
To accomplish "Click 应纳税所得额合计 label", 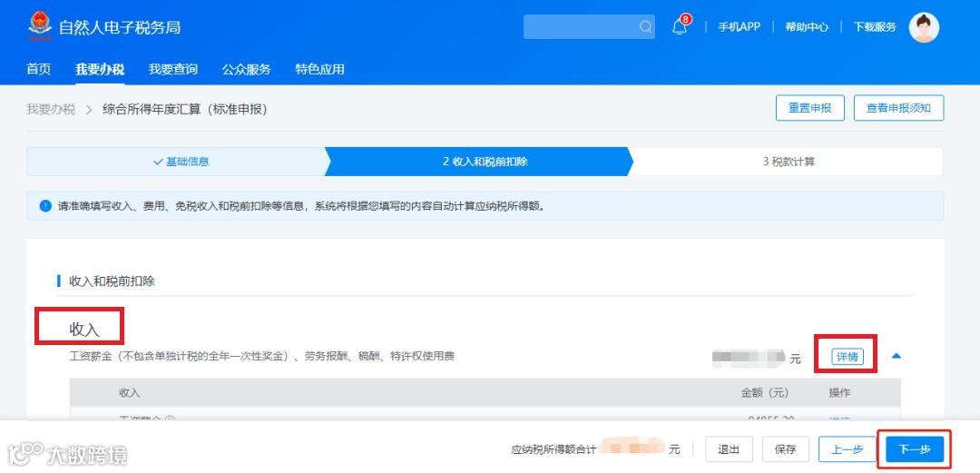I will tap(554, 449).
